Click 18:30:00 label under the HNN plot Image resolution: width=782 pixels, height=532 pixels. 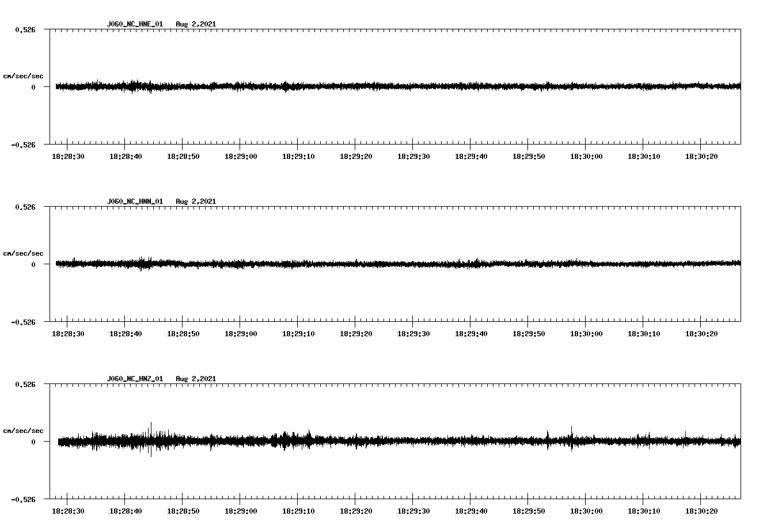[x=586, y=334]
